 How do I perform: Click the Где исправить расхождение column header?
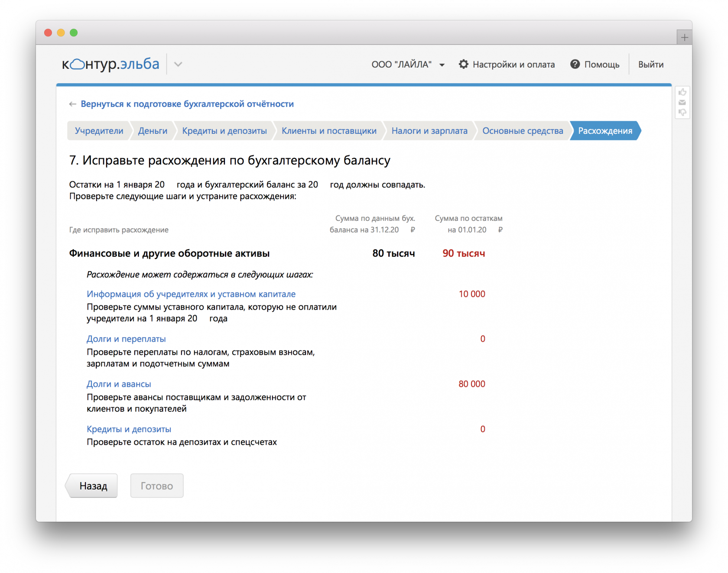coord(119,230)
